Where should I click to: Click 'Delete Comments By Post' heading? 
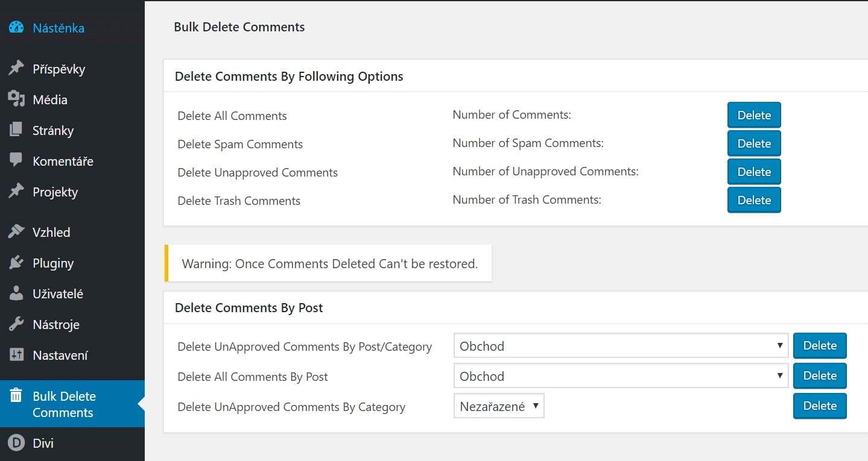click(x=249, y=308)
